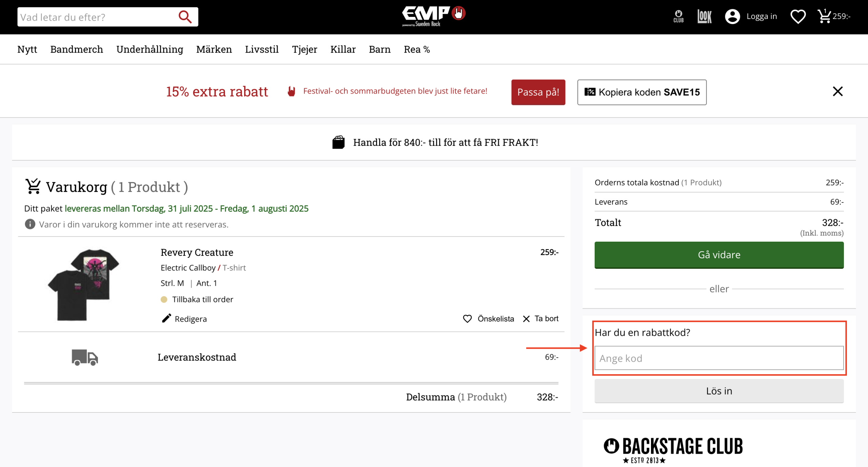This screenshot has height=467, width=868.
Task: Click the 15% extra rabatt headline
Action: [217, 92]
